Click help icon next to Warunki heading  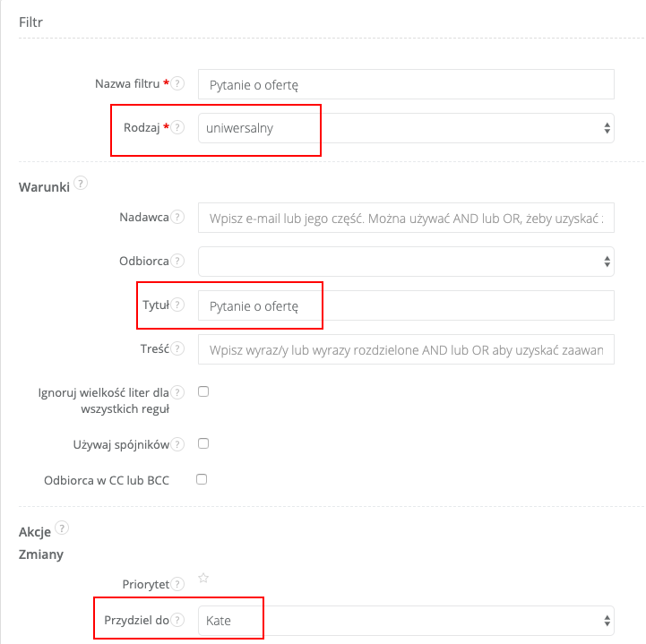[82, 185]
